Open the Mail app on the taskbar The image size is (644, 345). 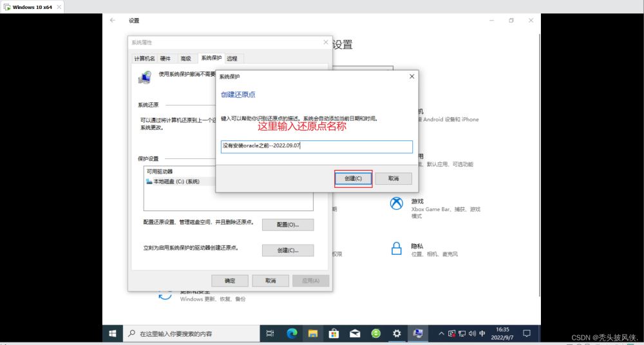[x=355, y=333]
